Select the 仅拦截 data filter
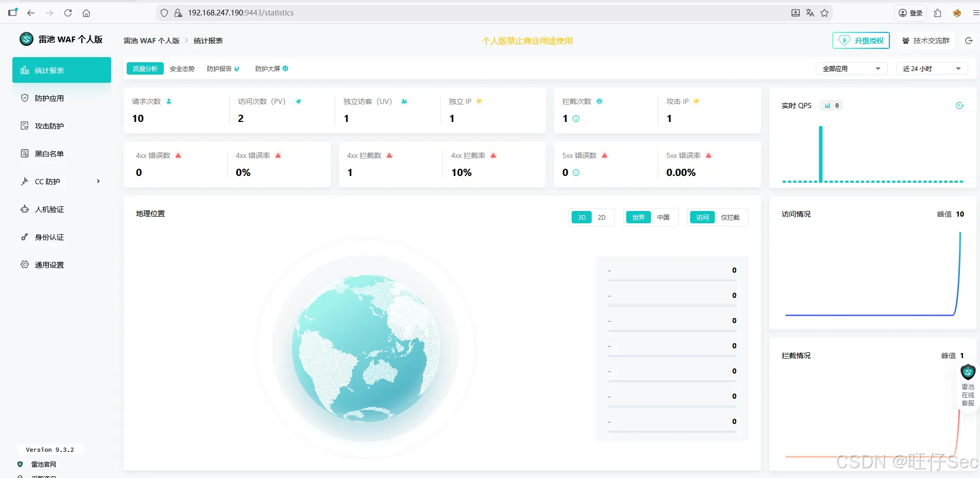The width and height of the screenshot is (980, 478). click(730, 217)
